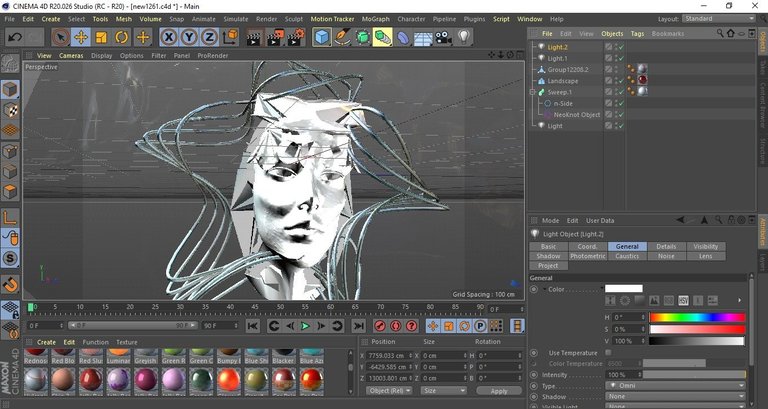The image size is (768, 409).
Task: Toggle n-Side enabled checkmark
Action: (621, 103)
